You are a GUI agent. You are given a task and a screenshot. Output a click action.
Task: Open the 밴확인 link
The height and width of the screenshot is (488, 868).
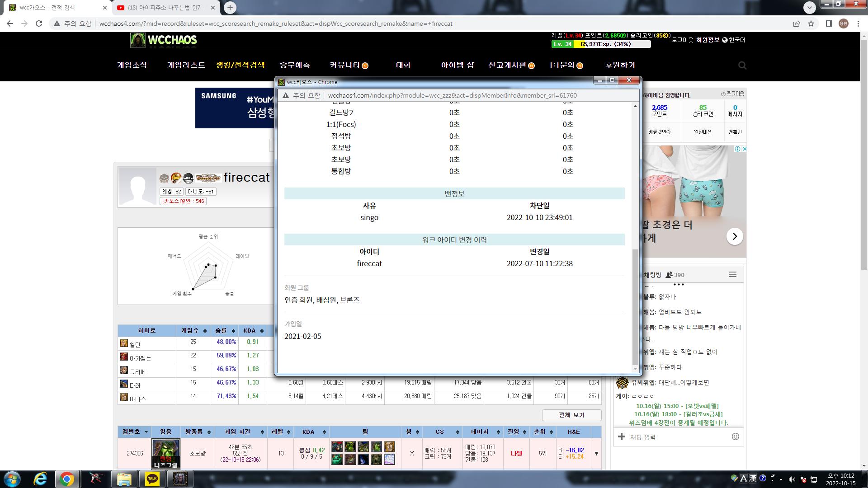tap(735, 132)
